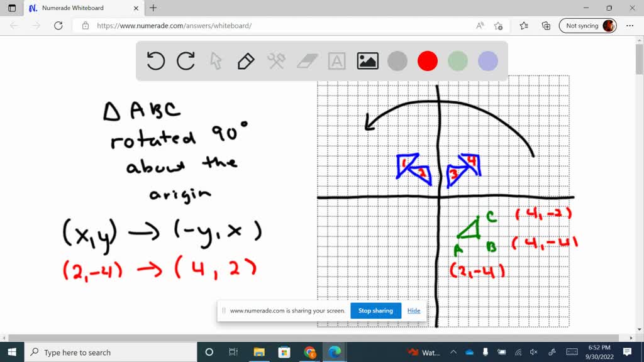Screen dimensions: 644x362
Task: Open the Not syncing profile button
Action: [588, 25]
